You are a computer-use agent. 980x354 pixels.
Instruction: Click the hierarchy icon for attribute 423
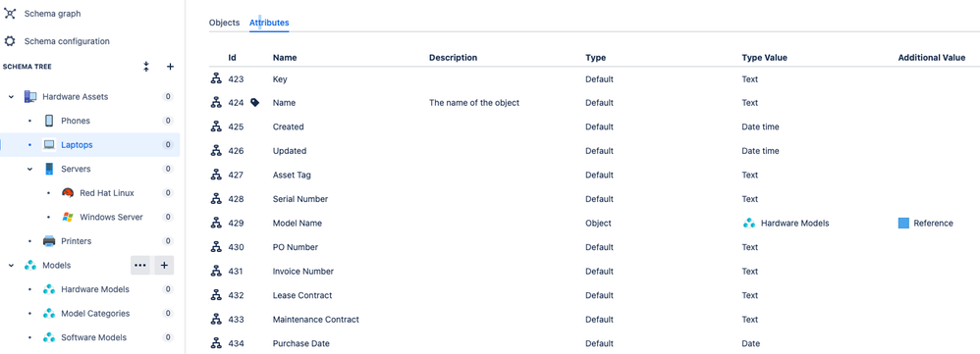point(216,78)
